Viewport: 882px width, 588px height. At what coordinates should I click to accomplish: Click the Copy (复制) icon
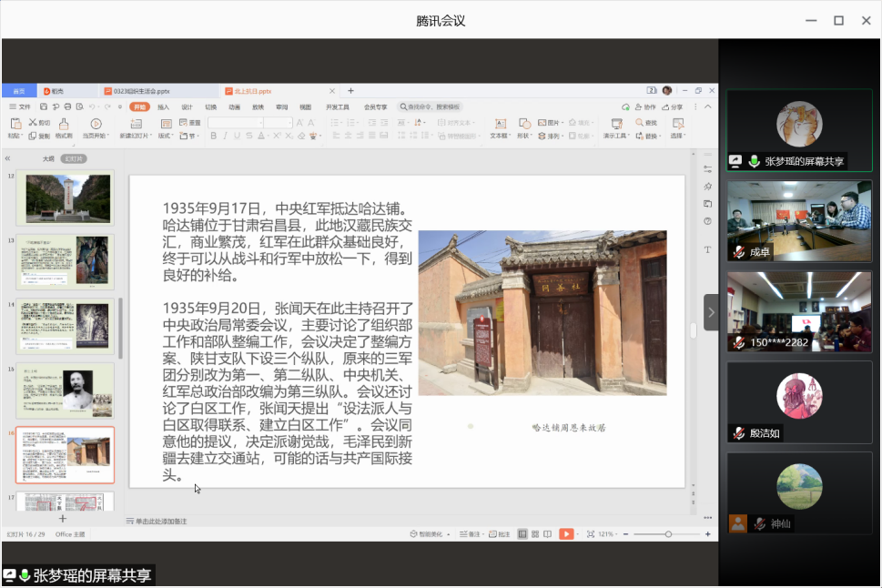click(x=33, y=136)
